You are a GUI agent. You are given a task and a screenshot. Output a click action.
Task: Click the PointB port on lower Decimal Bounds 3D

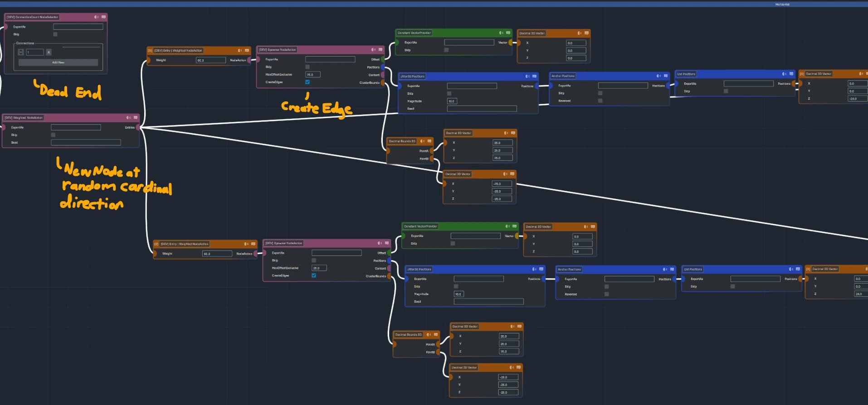pos(438,352)
